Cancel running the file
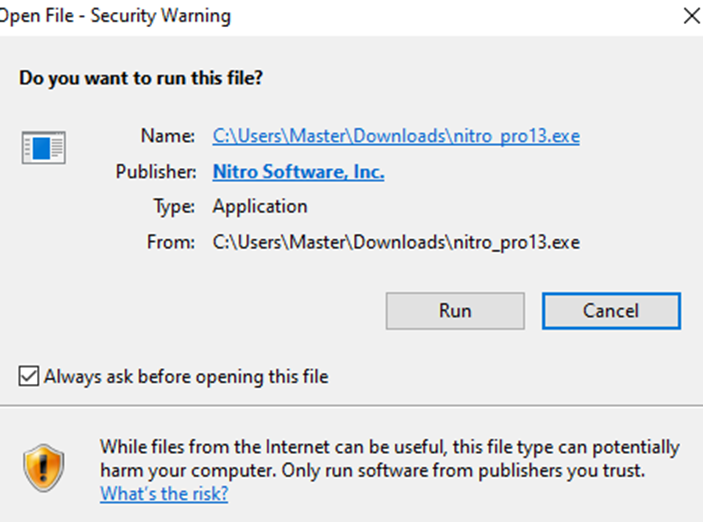 click(x=611, y=311)
